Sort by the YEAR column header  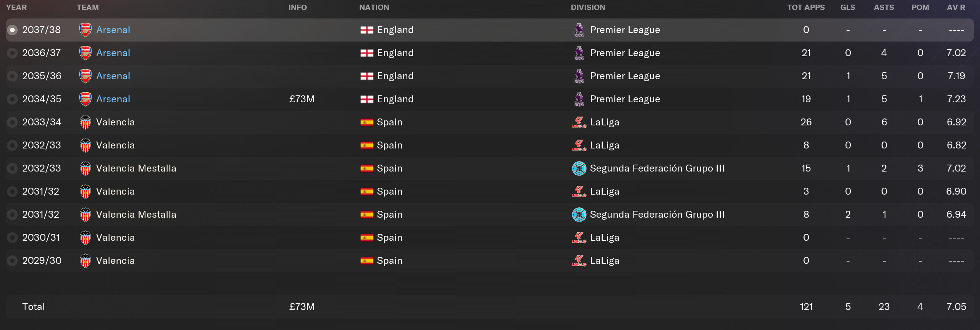(17, 7)
